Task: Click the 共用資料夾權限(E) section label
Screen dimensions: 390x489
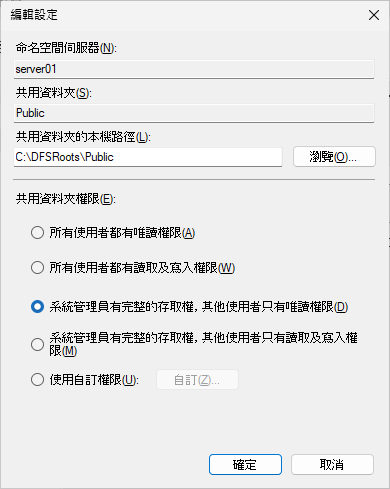Action: point(66,199)
